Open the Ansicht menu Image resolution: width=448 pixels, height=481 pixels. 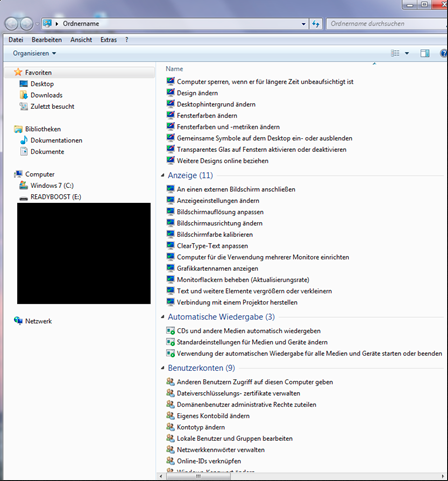point(81,40)
